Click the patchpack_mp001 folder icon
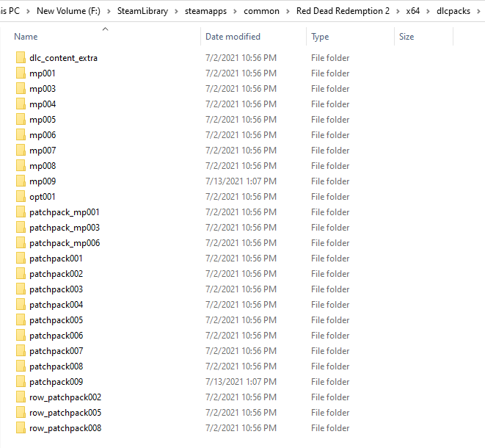Image resolution: width=485 pixels, height=448 pixels. click(21, 212)
